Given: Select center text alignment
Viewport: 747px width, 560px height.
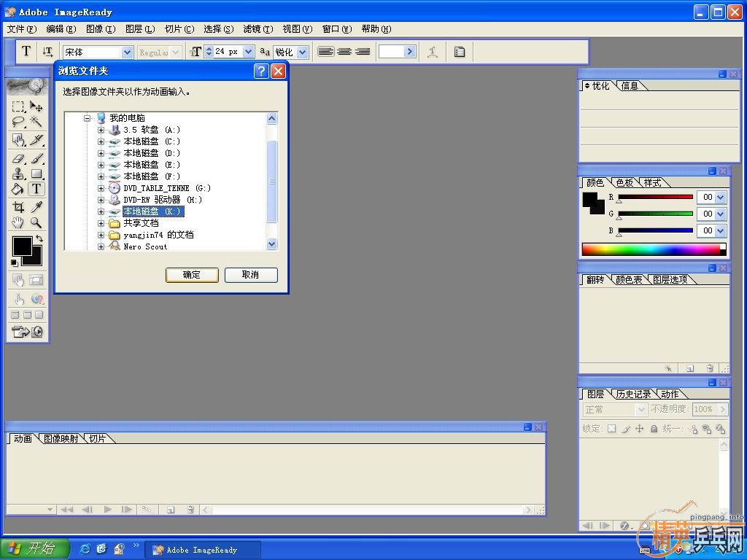Looking at the screenshot, I should pyautogui.click(x=344, y=52).
